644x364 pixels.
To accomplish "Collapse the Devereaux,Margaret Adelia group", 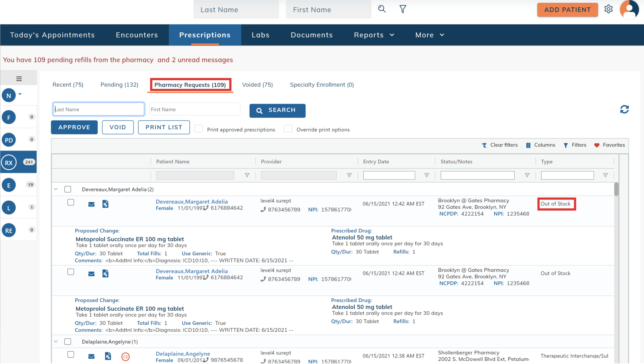I will (x=56, y=189).
